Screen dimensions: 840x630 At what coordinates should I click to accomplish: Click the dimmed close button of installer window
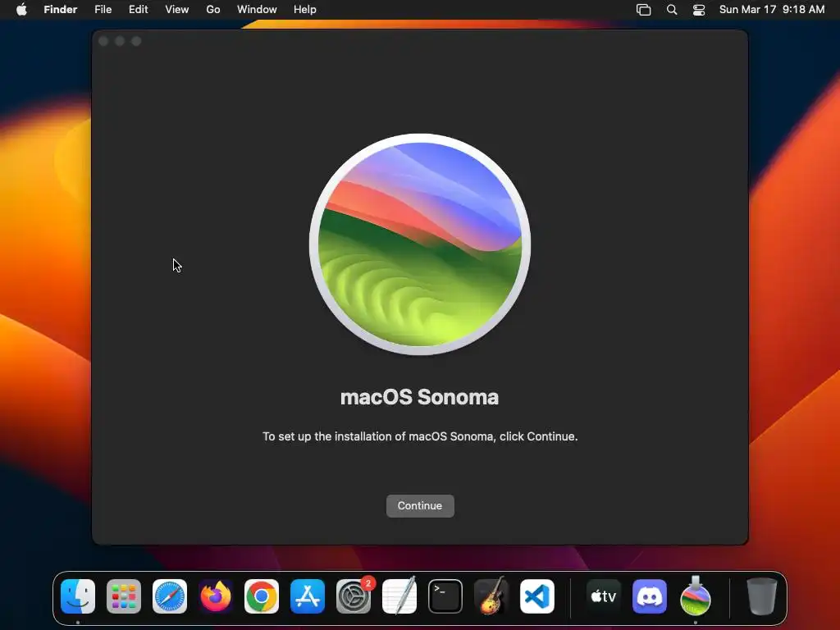click(104, 41)
